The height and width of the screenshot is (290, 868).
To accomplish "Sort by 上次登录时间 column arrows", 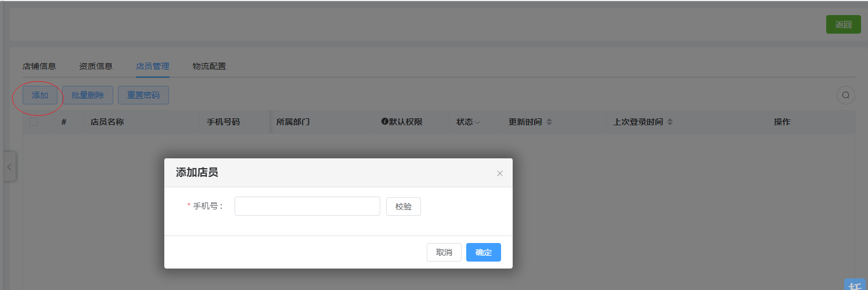I will (670, 122).
